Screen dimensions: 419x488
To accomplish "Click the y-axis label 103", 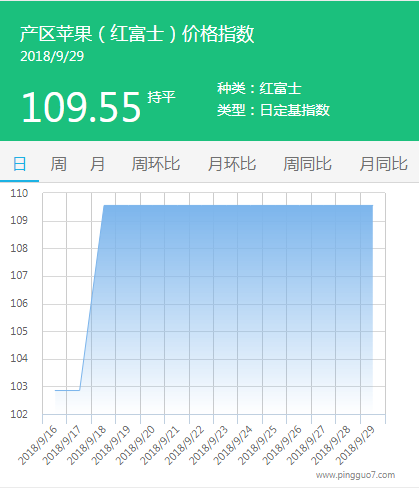I will pos(19,387).
